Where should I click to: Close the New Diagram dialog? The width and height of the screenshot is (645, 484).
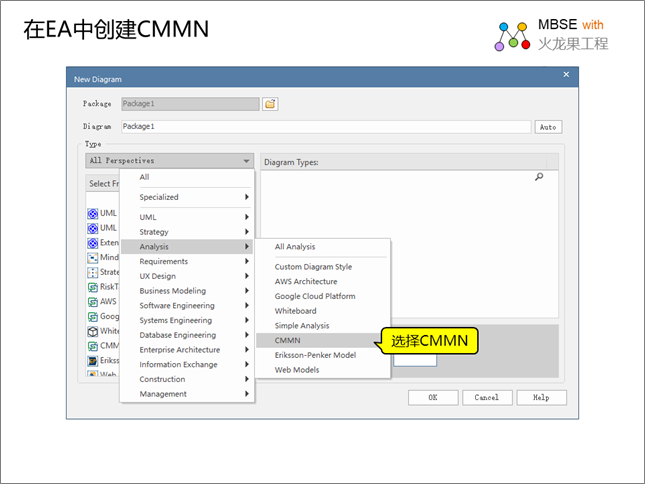tap(566, 74)
